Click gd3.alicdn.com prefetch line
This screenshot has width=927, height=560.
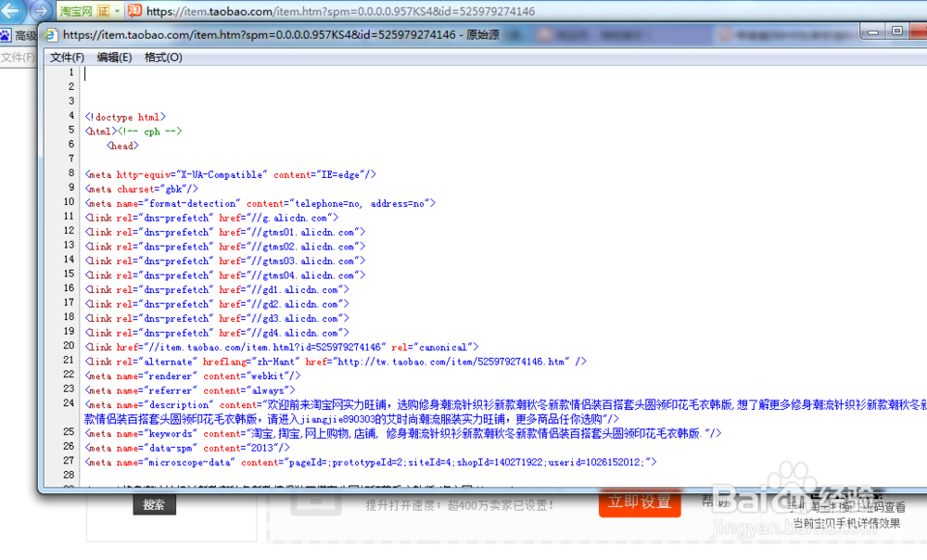tap(217, 319)
